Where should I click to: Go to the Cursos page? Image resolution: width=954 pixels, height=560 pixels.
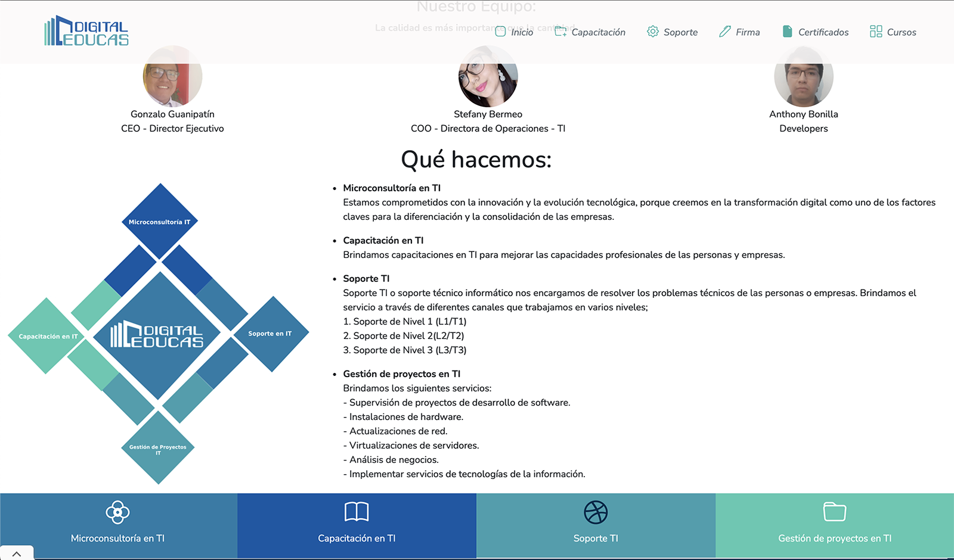pyautogui.click(x=901, y=32)
